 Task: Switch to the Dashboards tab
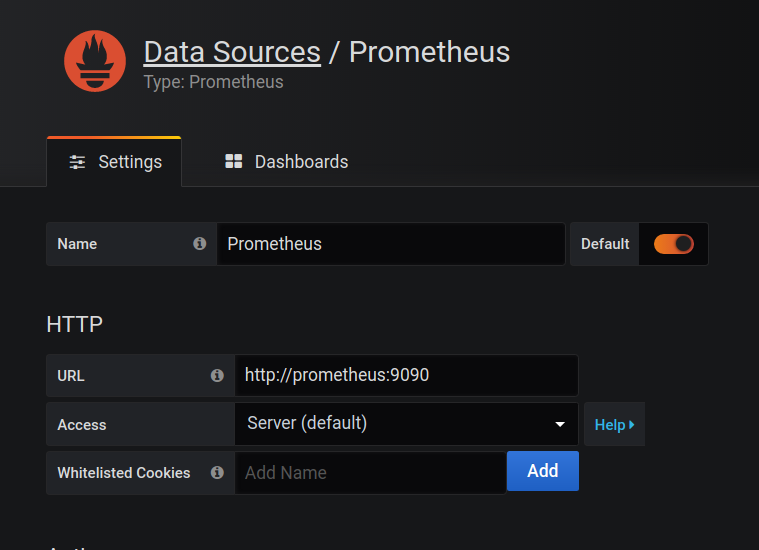tap(287, 162)
